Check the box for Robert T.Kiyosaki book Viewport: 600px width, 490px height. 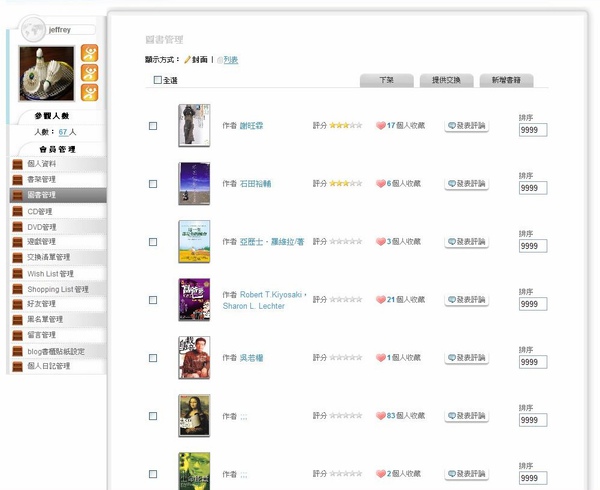click(x=153, y=300)
